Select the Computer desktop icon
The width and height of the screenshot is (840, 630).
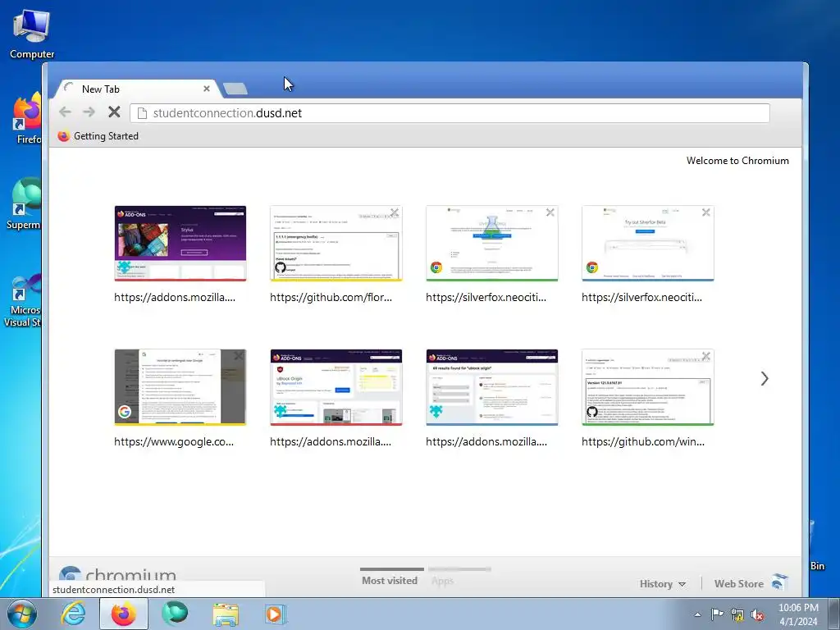coord(32,34)
